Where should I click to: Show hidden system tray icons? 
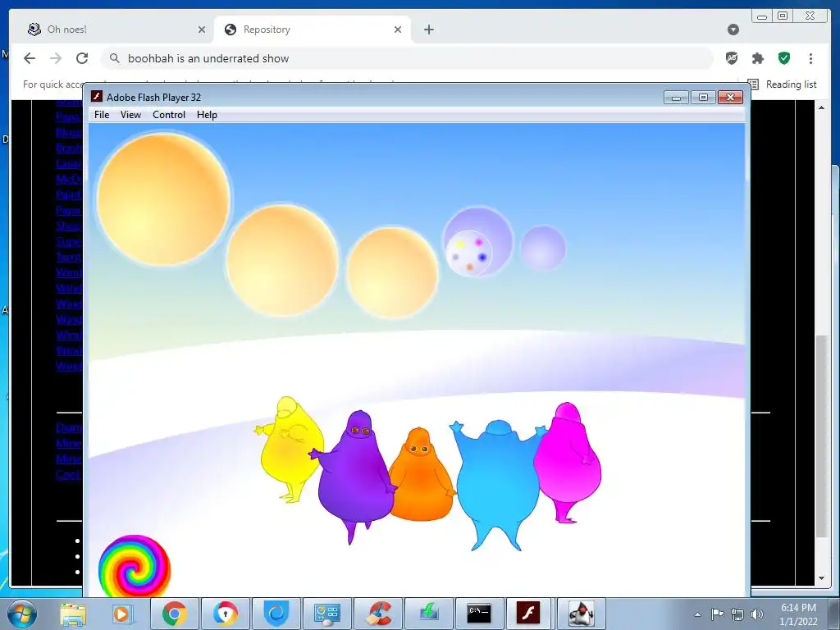point(697,614)
